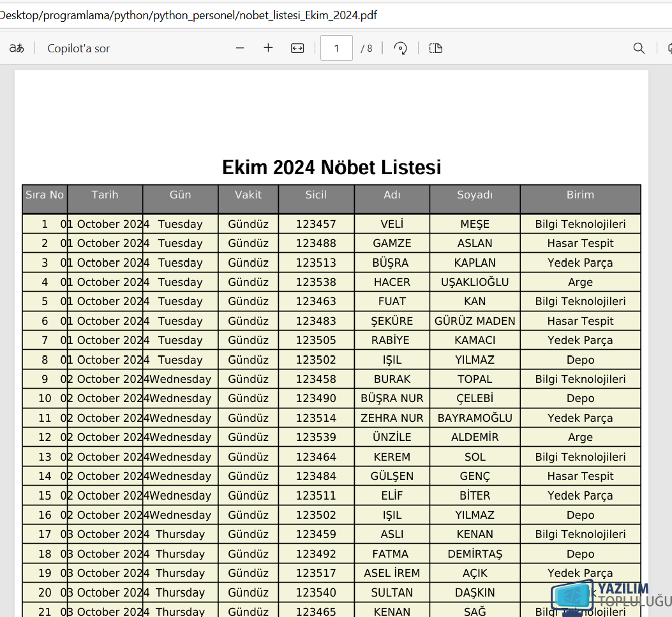This screenshot has height=617, width=672.
Task: Select sicil number 123490
Action: click(x=316, y=399)
